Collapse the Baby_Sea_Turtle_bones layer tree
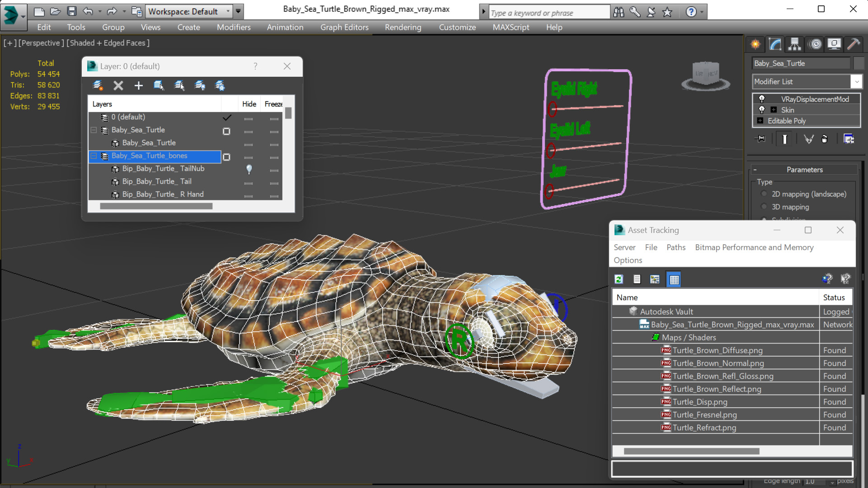868x488 pixels. tap(94, 156)
